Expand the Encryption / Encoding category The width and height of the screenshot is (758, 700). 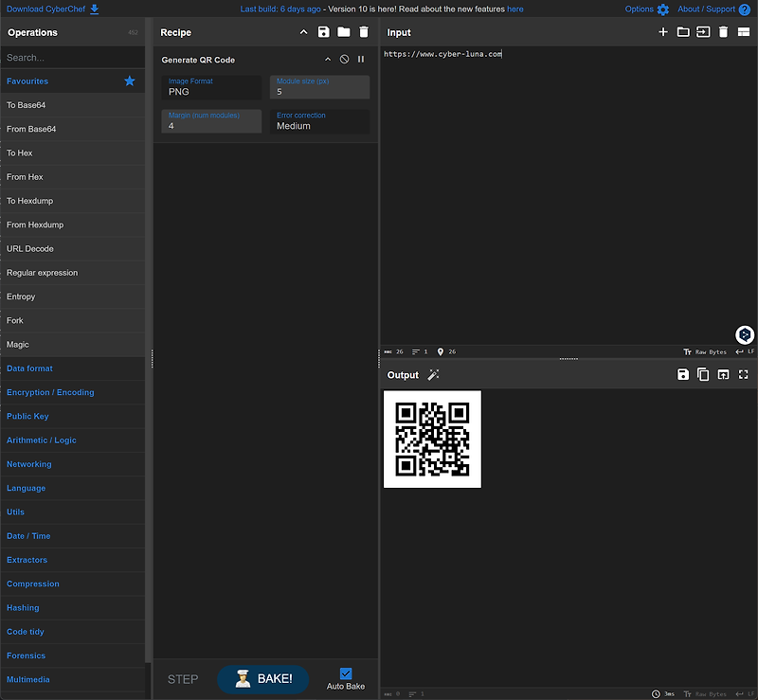(73, 392)
